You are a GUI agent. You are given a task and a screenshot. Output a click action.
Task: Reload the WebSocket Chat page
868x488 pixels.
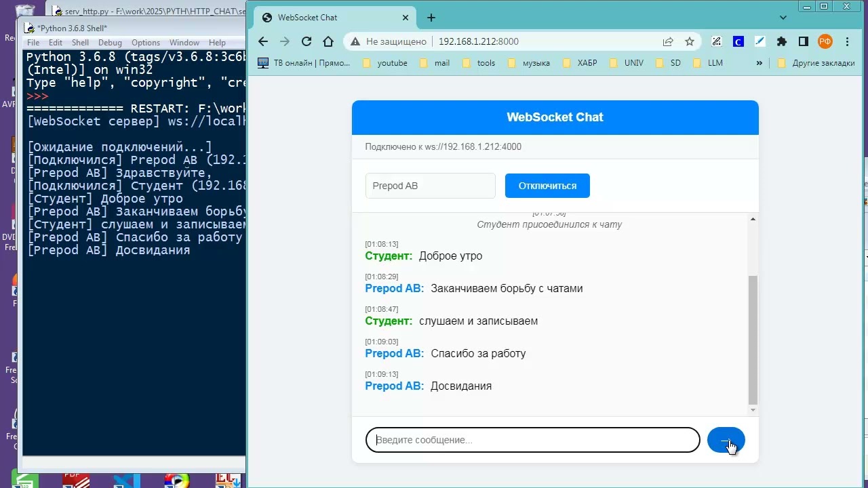[307, 41]
